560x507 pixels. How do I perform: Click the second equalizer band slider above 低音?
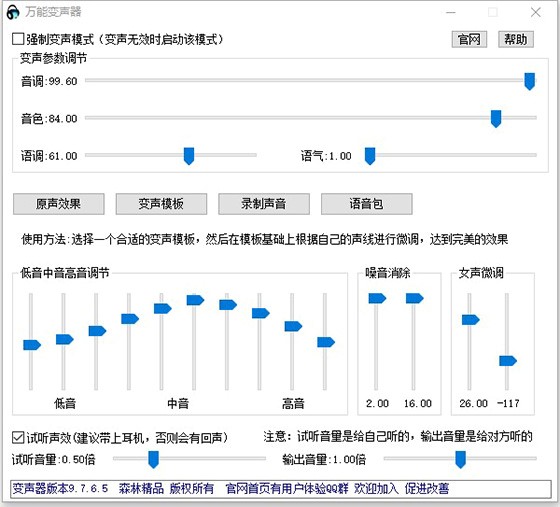pyautogui.click(x=65, y=339)
